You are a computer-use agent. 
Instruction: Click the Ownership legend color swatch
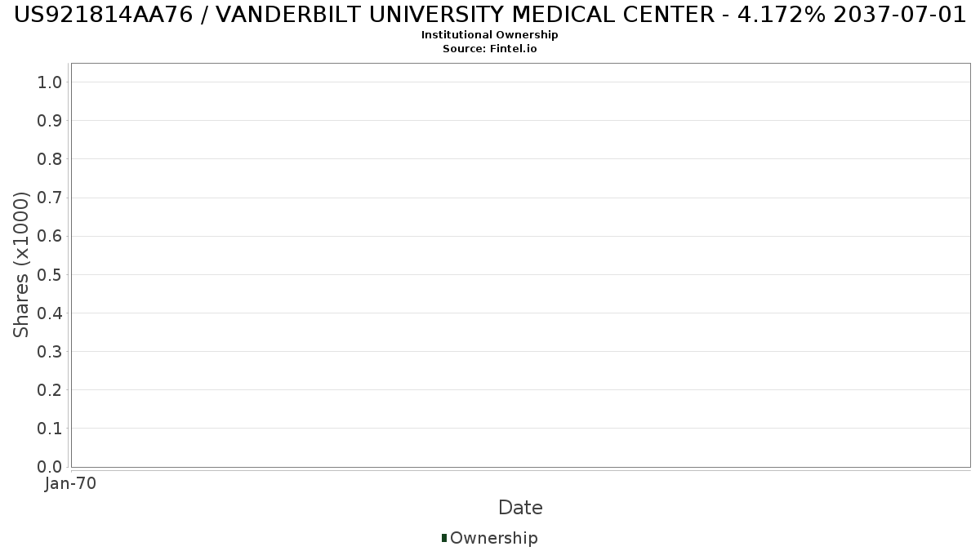444,538
